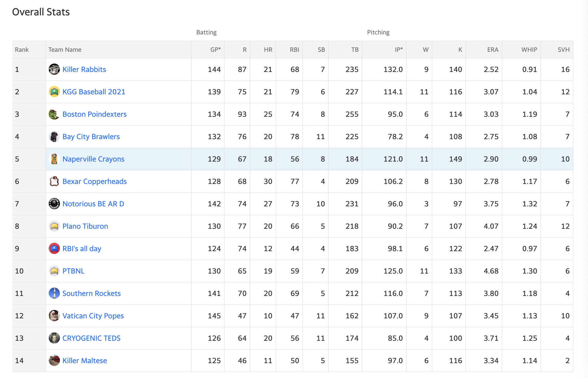Screen dimensions: 588x378
Task: Sort the table by ERA column header
Action: pyautogui.click(x=493, y=50)
